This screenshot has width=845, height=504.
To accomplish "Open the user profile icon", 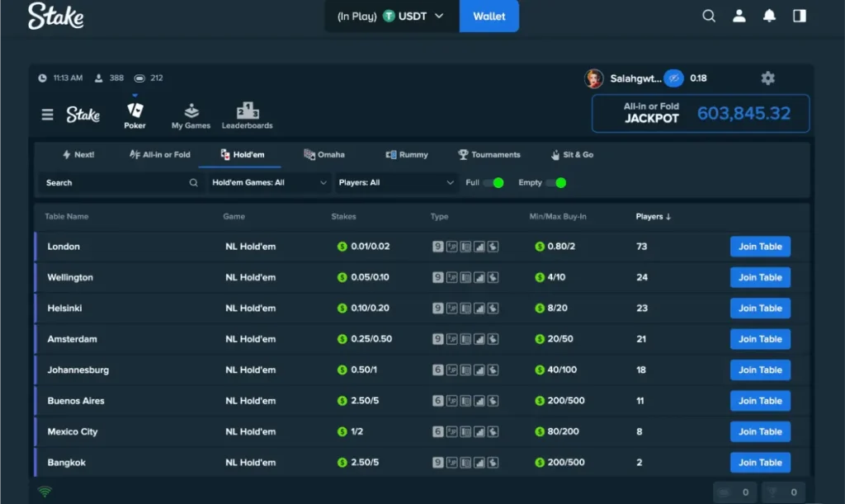I will tap(739, 16).
